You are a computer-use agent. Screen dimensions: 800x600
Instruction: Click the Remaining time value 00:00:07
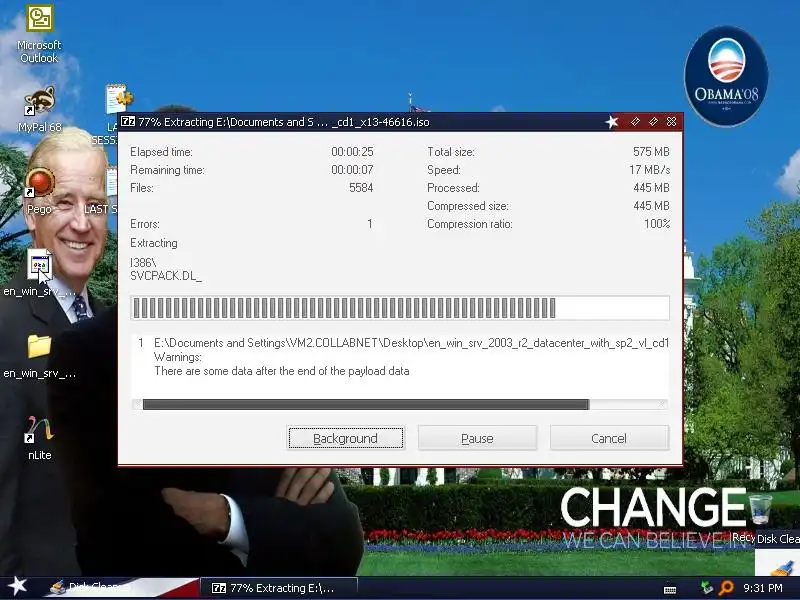point(352,169)
